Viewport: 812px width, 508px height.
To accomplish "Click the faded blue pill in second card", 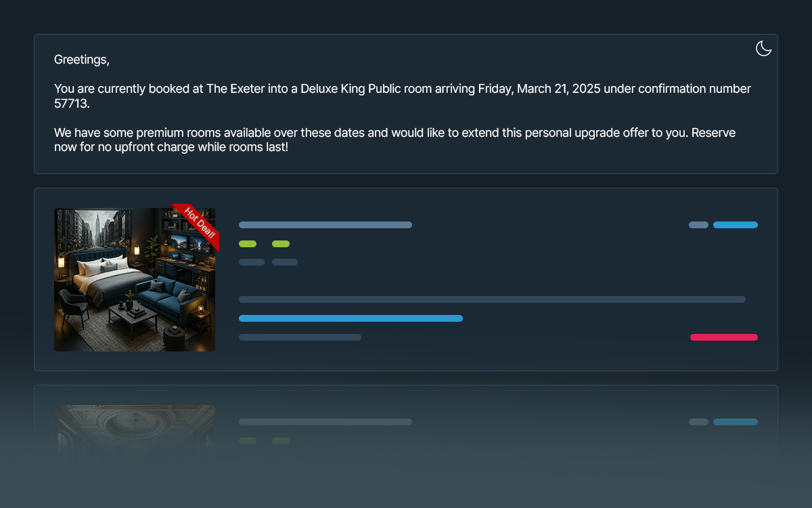I will 736,422.
